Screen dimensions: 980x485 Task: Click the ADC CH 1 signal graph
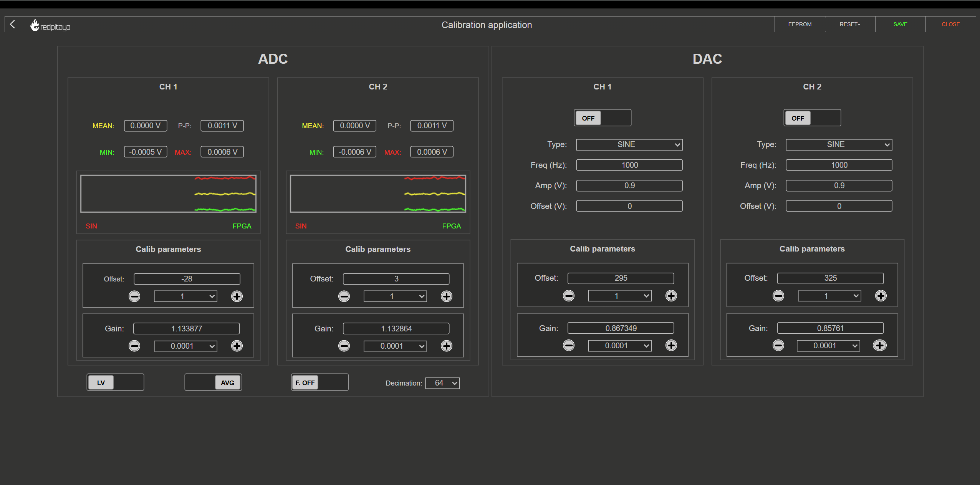click(x=168, y=194)
